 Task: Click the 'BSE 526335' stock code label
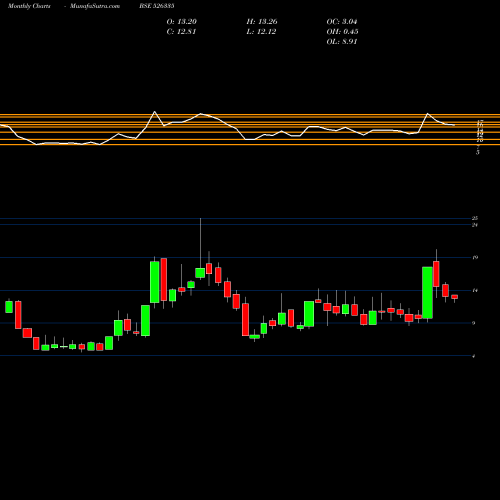click(x=157, y=6)
